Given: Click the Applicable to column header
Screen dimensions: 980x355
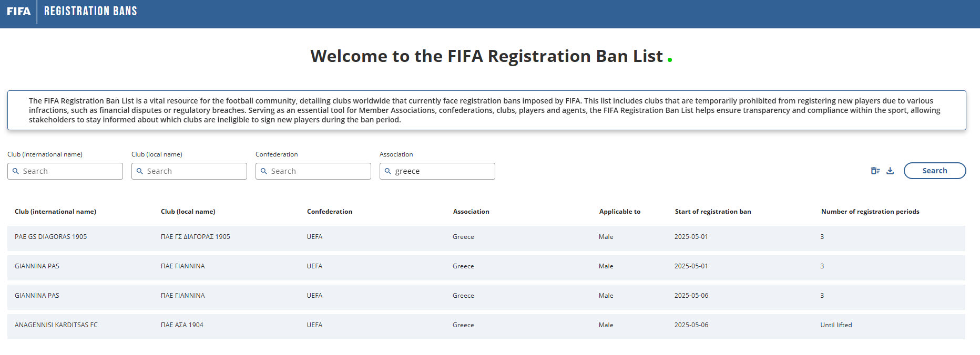Looking at the screenshot, I should pyautogui.click(x=619, y=212).
